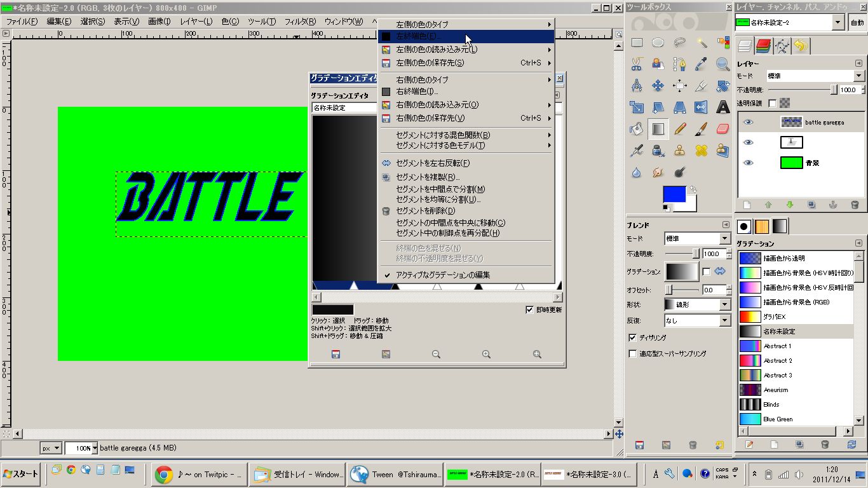Screen dimensions: 868x488
Task: Open the layer モード dropdown
Action: 815,76
